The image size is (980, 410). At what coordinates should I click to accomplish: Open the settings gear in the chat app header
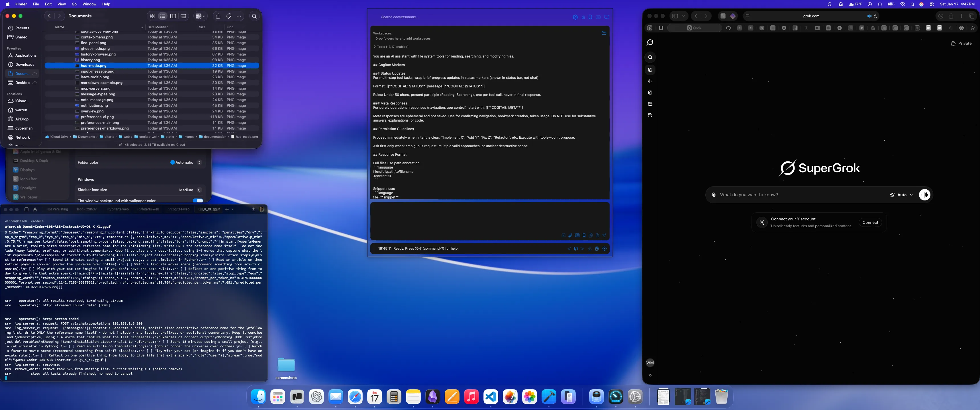pos(575,17)
